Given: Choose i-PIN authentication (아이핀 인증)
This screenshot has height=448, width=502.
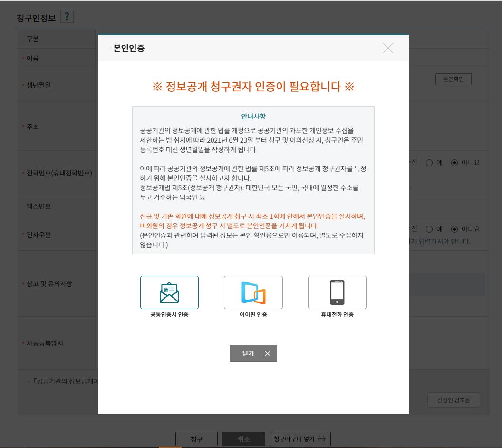Looking at the screenshot, I should 253,292.
